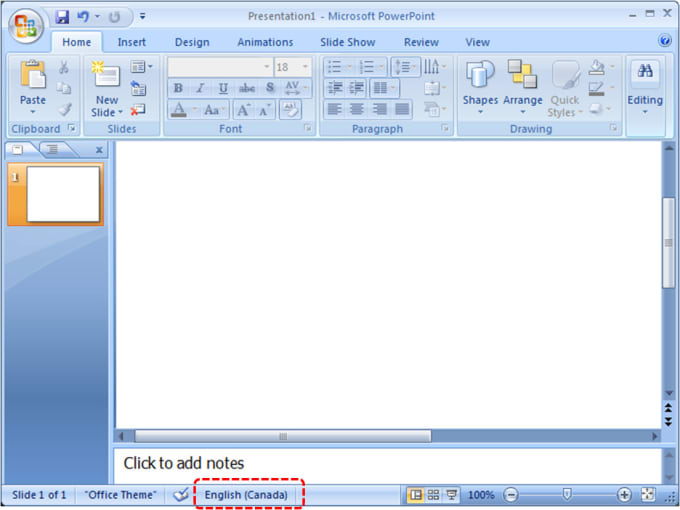The height and width of the screenshot is (510, 680).
Task: Switch to Normal view button
Action: (x=415, y=494)
